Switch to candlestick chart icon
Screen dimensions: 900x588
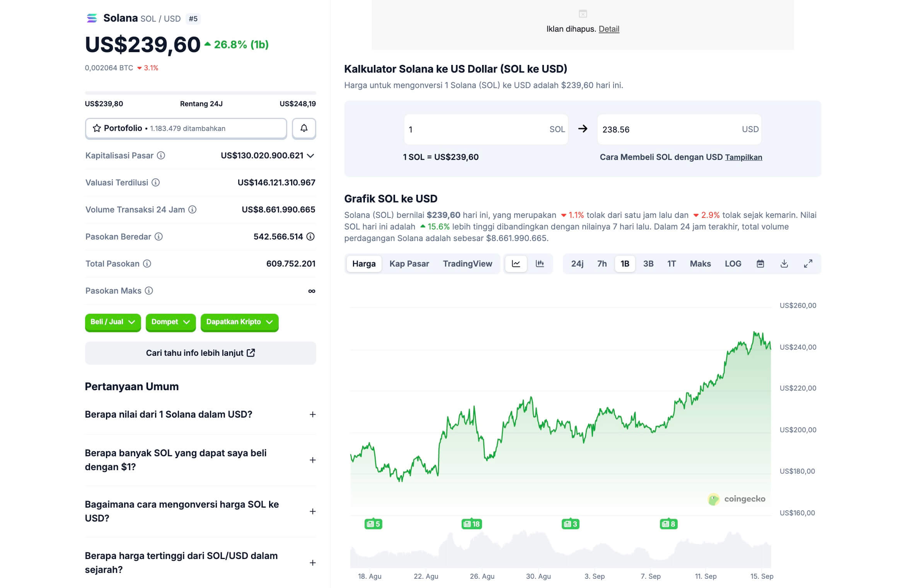point(540,263)
